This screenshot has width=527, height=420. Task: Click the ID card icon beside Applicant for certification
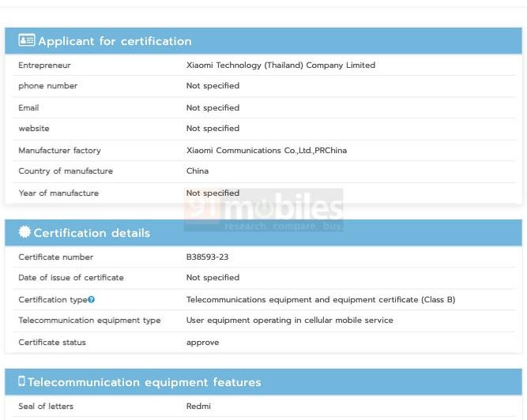coord(27,40)
